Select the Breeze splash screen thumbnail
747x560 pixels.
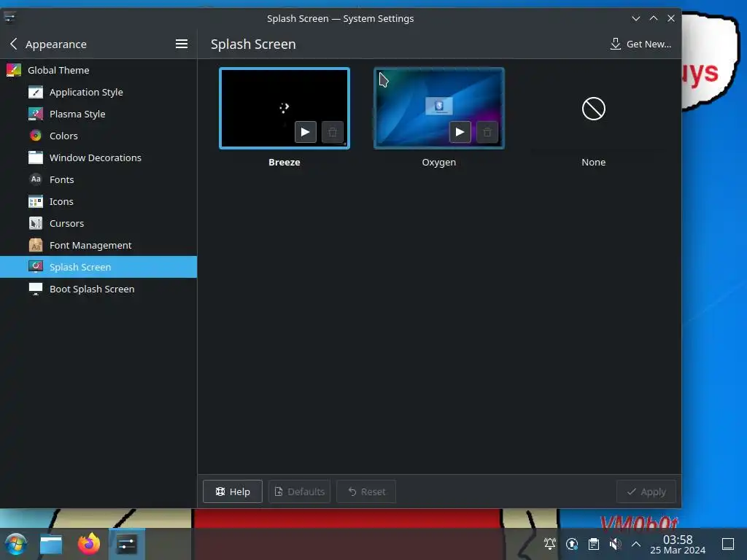point(285,108)
